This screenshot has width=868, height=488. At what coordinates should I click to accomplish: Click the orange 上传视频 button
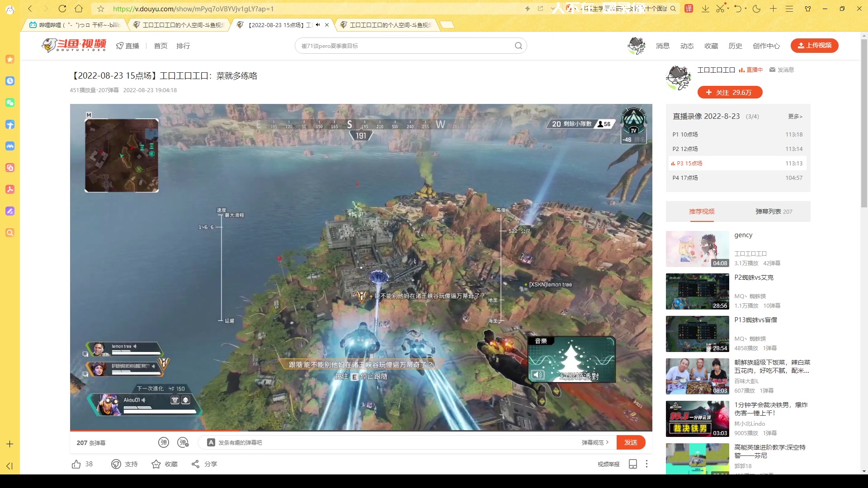(x=814, y=46)
